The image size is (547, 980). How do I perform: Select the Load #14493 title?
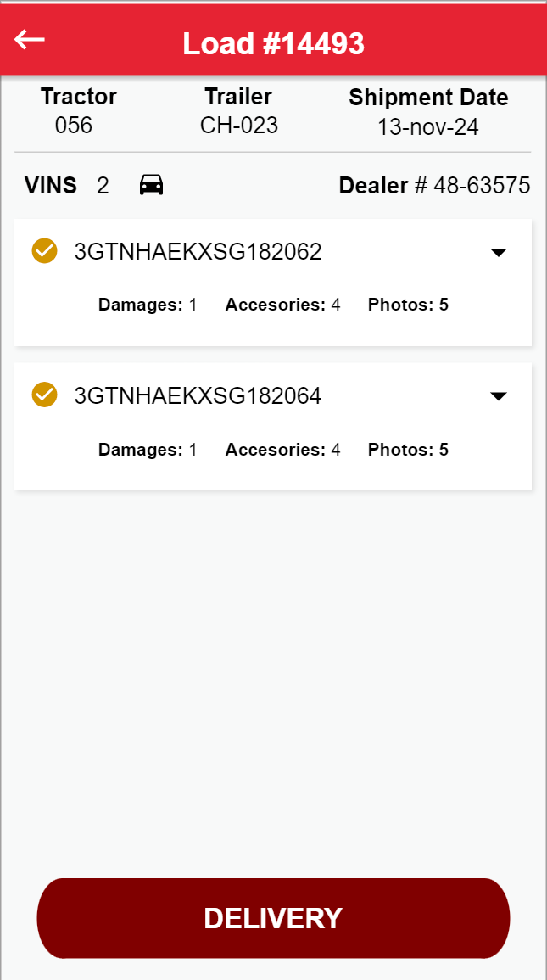click(x=273, y=43)
